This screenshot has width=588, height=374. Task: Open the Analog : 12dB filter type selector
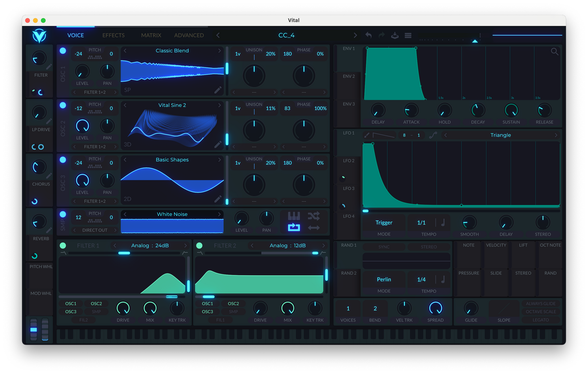pyautogui.click(x=288, y=245)
